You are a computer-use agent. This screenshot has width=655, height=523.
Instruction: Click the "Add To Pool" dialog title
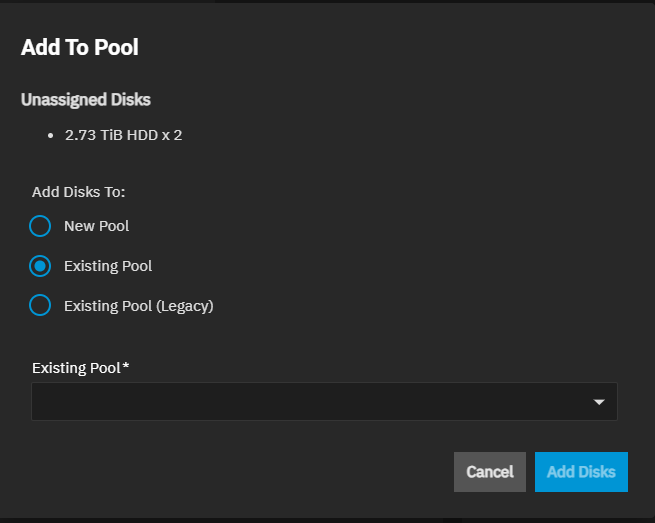click(80, 46)
